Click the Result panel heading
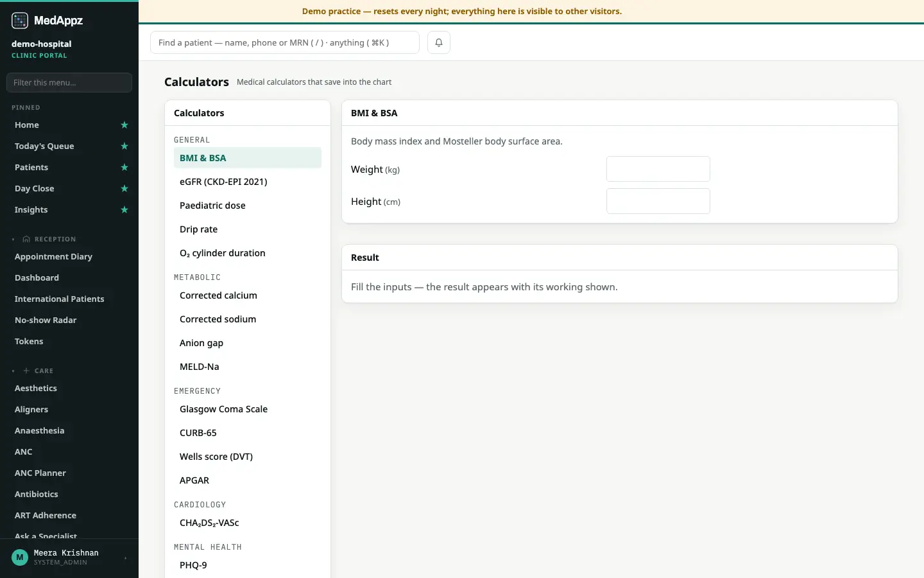Screen dimensions: 924x578 (365, 258)
